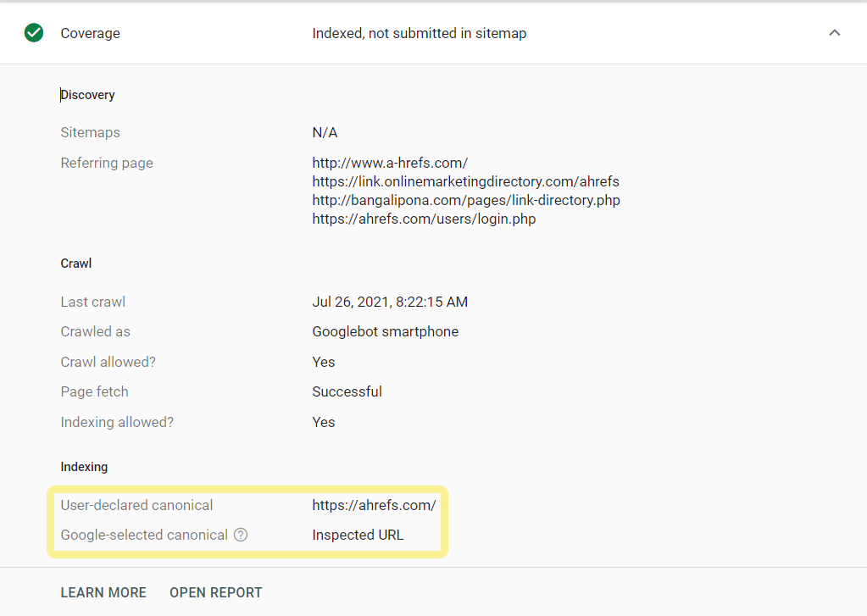Click the http://www.a-hrefs.com/ referring page URL

pyautogui.click(x=390, y=163)
